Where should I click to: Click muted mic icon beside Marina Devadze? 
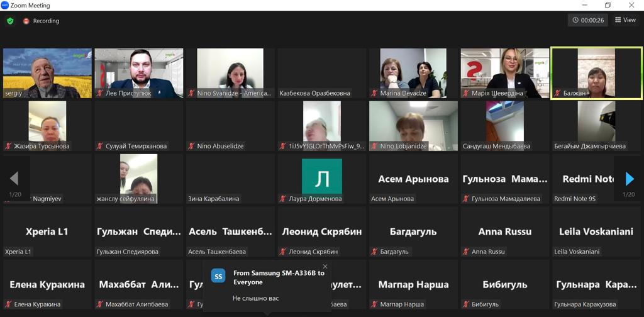click(x=374, y=93)
